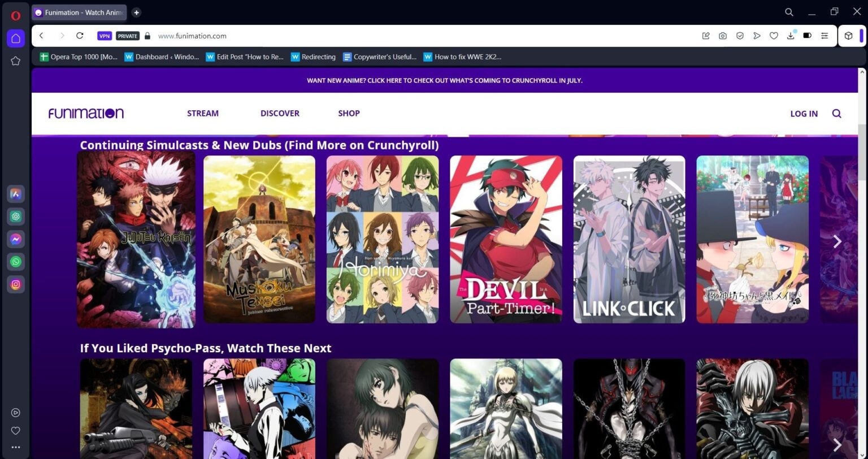868x459 pixels.
Task: Open the Crunchyroll July announcement banner
Action: [x=444, y=80]
